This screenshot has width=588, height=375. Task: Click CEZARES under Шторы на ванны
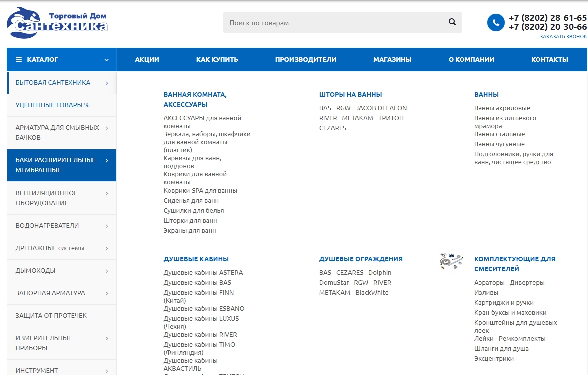click(x=332, y=128)
